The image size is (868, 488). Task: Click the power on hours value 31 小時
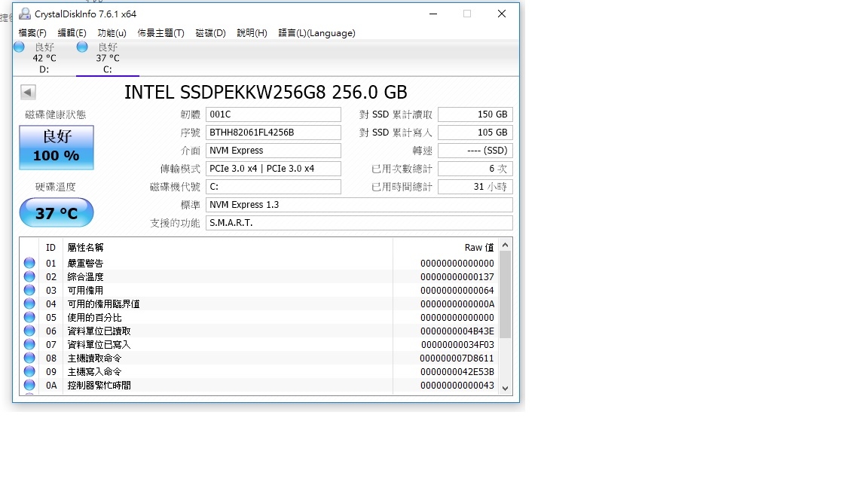click(475, 187)
